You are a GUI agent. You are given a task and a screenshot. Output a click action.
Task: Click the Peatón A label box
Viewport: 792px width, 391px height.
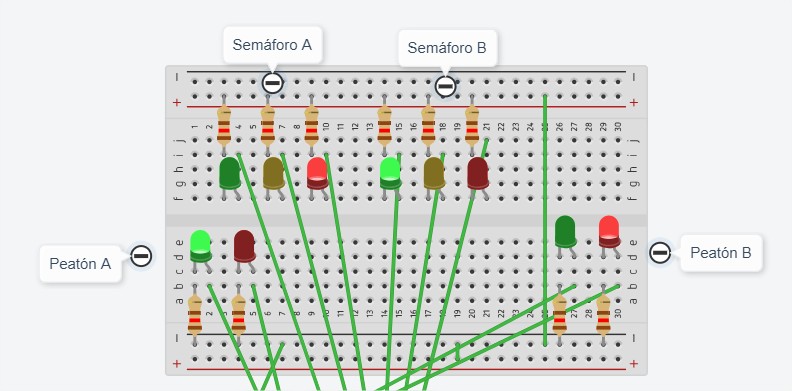(80, 263)
